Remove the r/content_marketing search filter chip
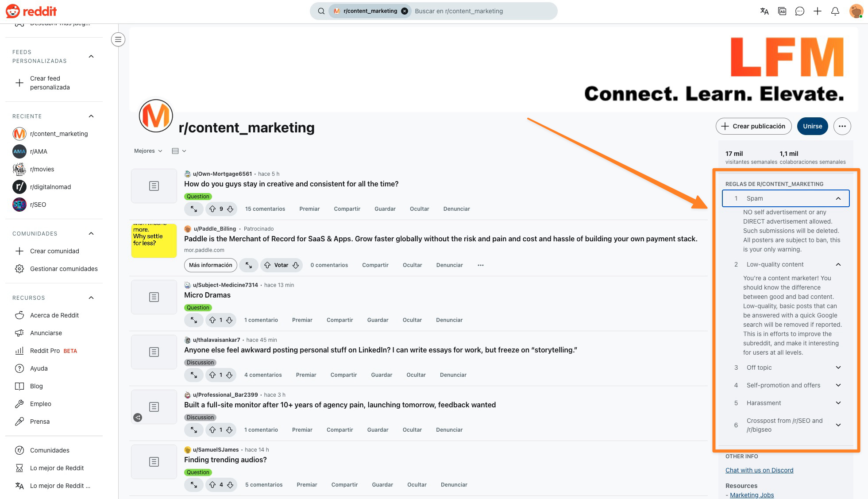 point(405,12)
